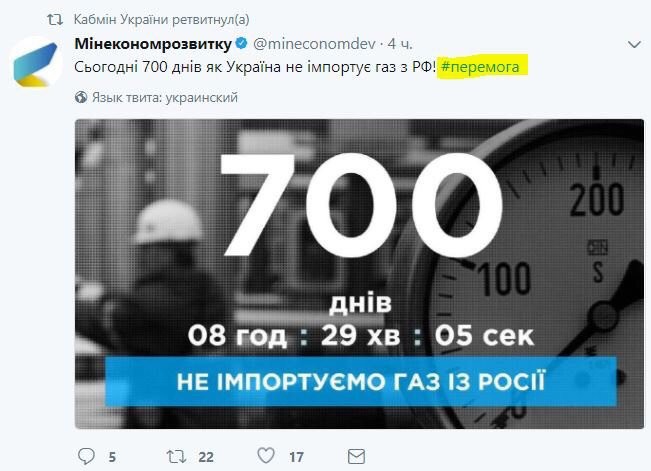Screen dimensions: 651x471
Task: Open the #перемога hashtag
Action: pos(480,66)
